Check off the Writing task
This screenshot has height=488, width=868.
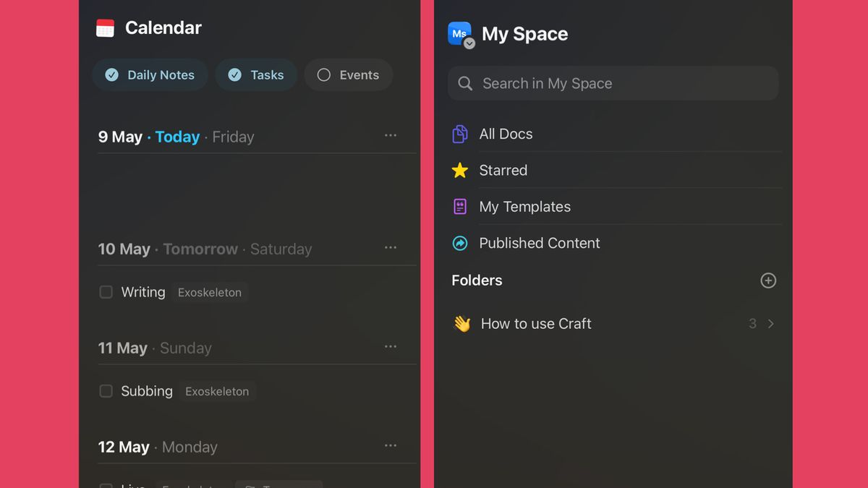click(106, 292)
